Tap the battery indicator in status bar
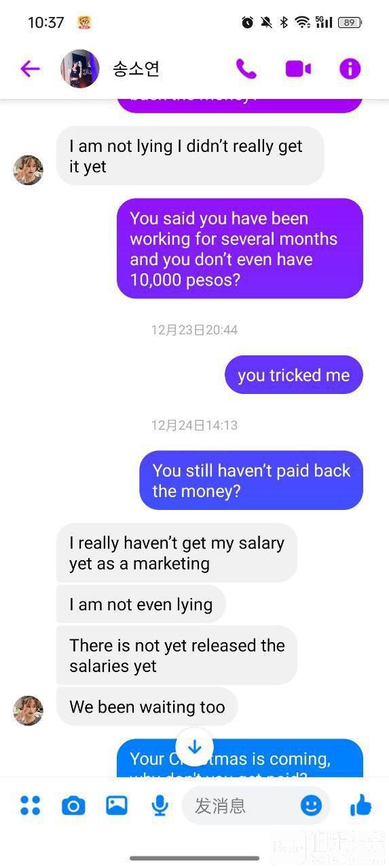The image size is (389, 868). (x=350, y=22)
